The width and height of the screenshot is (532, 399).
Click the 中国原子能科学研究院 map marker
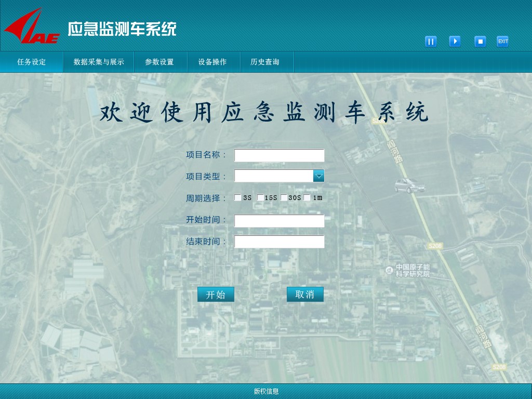pos(389,270)
